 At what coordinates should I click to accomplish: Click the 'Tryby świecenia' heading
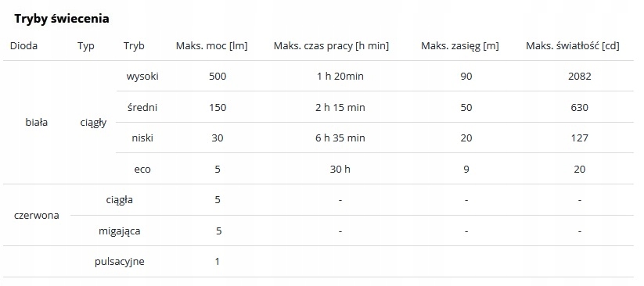[x=62, y=19]
